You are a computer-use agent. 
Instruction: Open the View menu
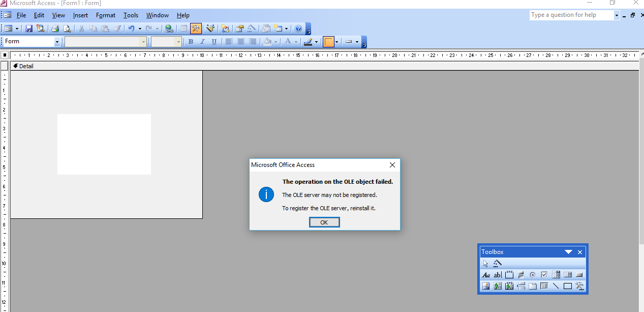(58, 15)
